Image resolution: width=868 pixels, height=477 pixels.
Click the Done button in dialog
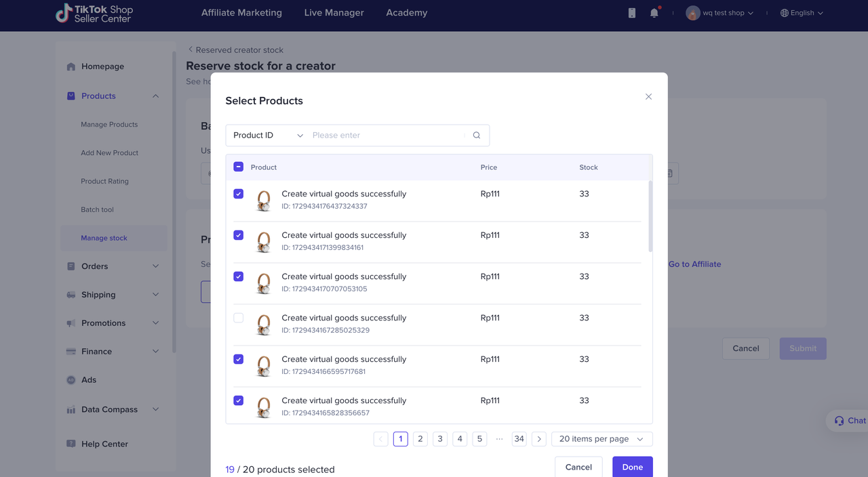pyautogui.click(x=632, y=467)
